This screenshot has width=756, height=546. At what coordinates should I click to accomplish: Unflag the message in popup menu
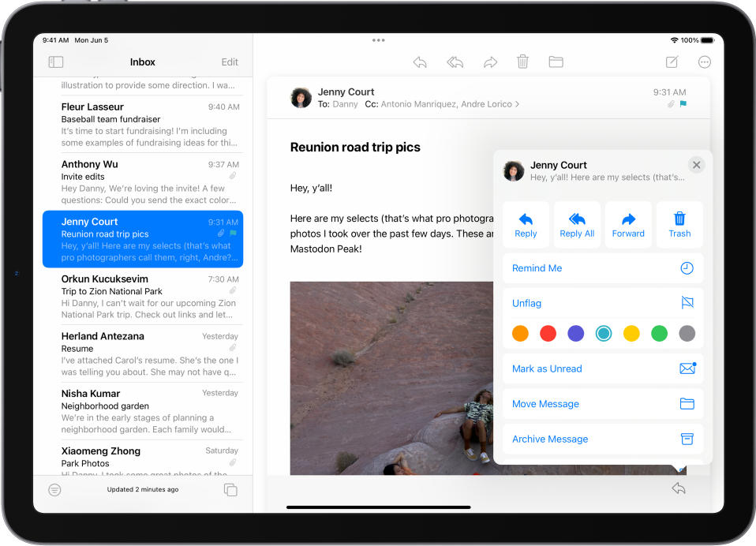point(603,303)
